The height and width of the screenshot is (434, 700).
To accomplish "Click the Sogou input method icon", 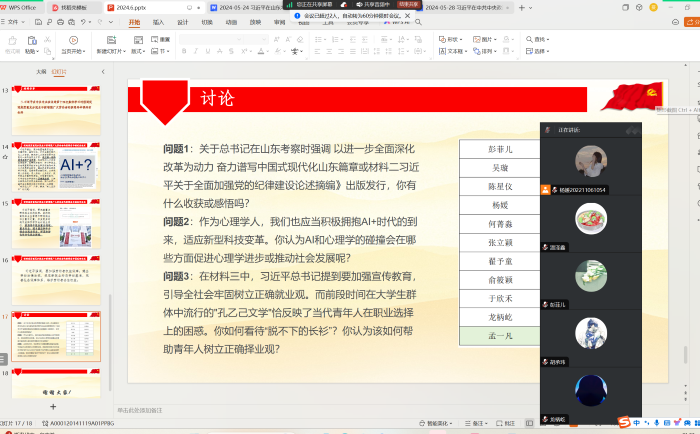I will tap(622, 422).
